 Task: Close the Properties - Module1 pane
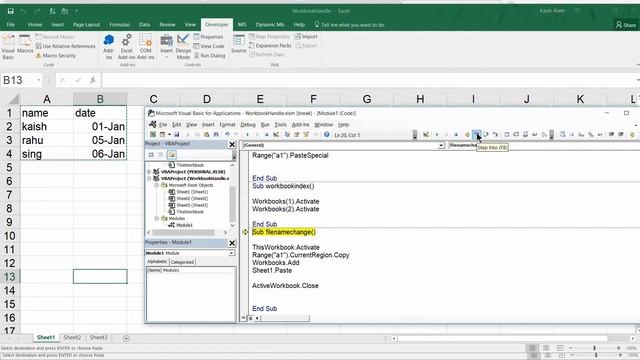click(x=232, y=243)
